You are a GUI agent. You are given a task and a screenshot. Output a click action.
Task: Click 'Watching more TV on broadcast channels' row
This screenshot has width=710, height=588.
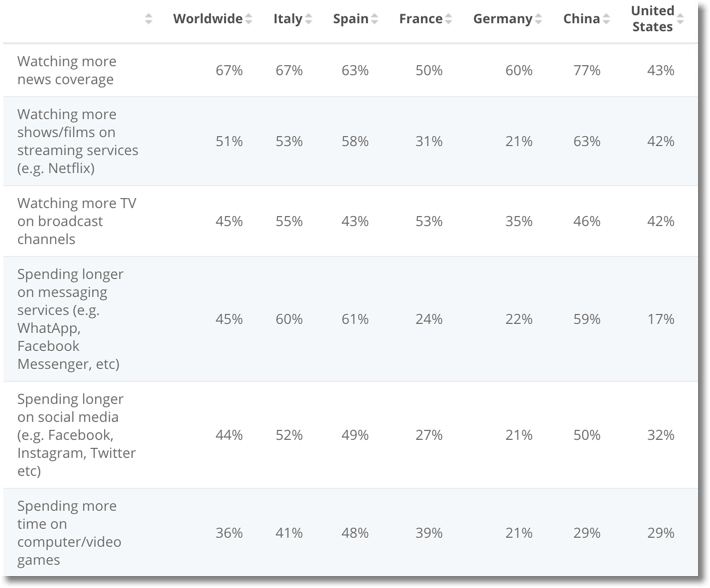350,221
